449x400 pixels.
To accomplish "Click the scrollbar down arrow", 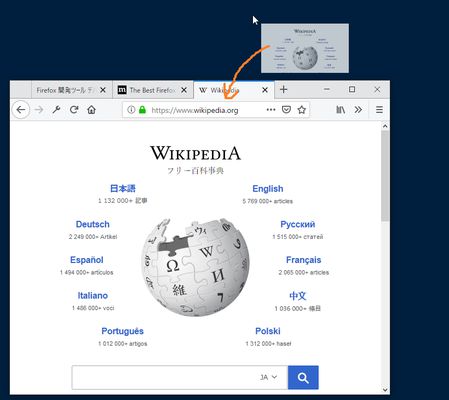I will point(385,390).
